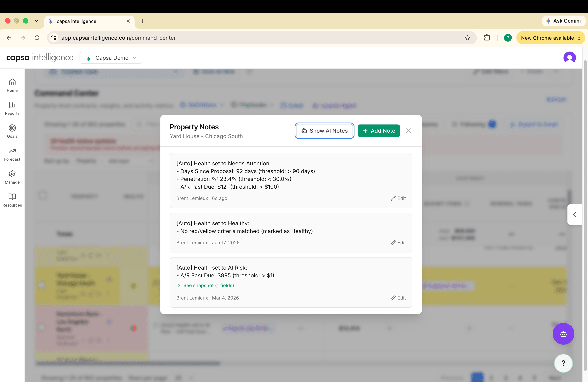
Task: Go forward in browser history
Action: pos(23,38)
